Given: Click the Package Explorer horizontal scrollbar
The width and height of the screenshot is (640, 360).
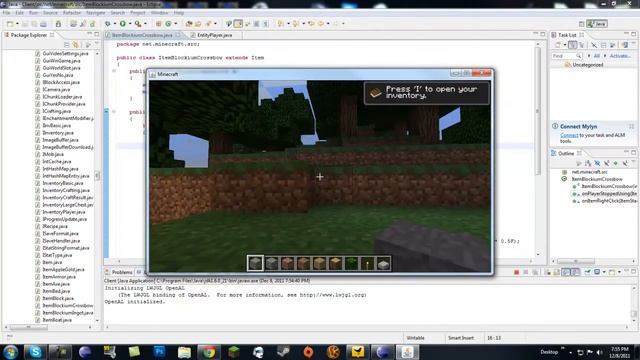Looking at the screenshot, I should 29,327.
